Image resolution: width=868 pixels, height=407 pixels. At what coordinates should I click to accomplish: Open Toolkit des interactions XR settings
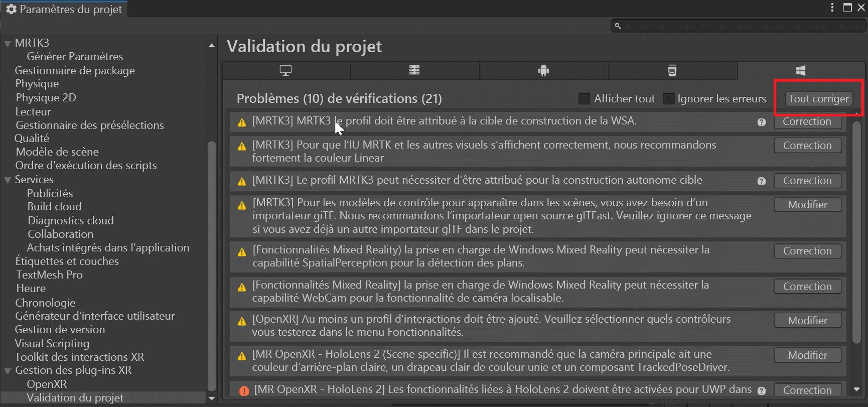point(79,357)
